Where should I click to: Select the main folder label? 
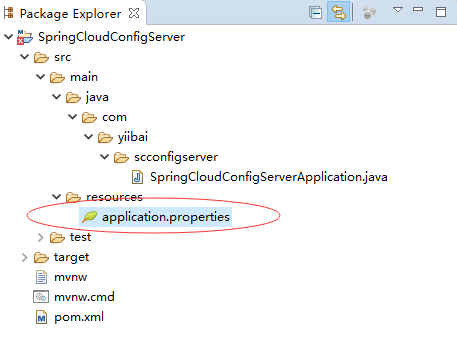(84, 77)
